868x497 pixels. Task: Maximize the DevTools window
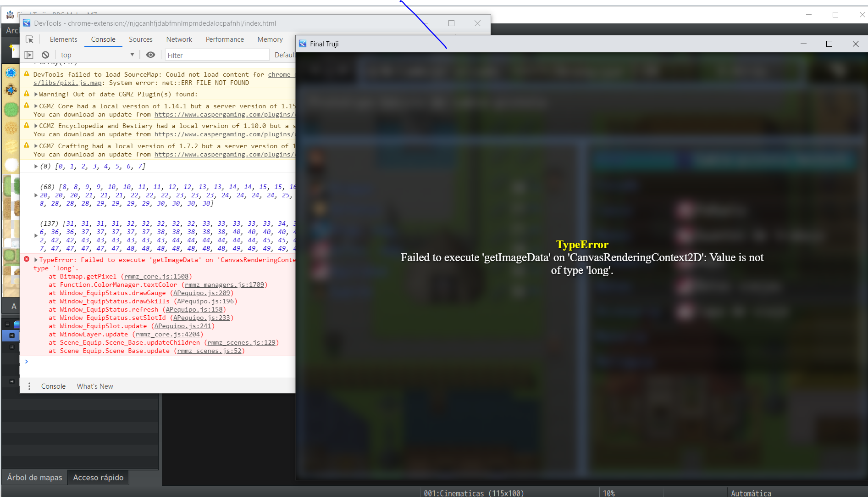pyautogui.click(x=451, y=23)
